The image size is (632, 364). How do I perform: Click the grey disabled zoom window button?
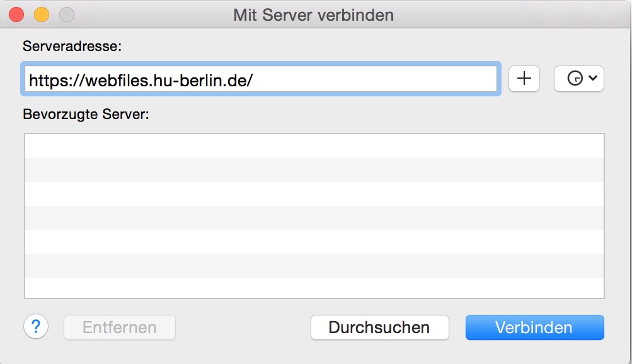[x=66, y=14]
